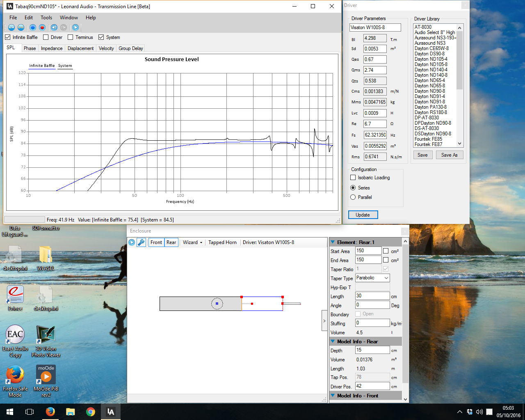Click the Enclosure properties scrollbar thumb
This screenshot has width=525, height=420.
coord(405,314)
